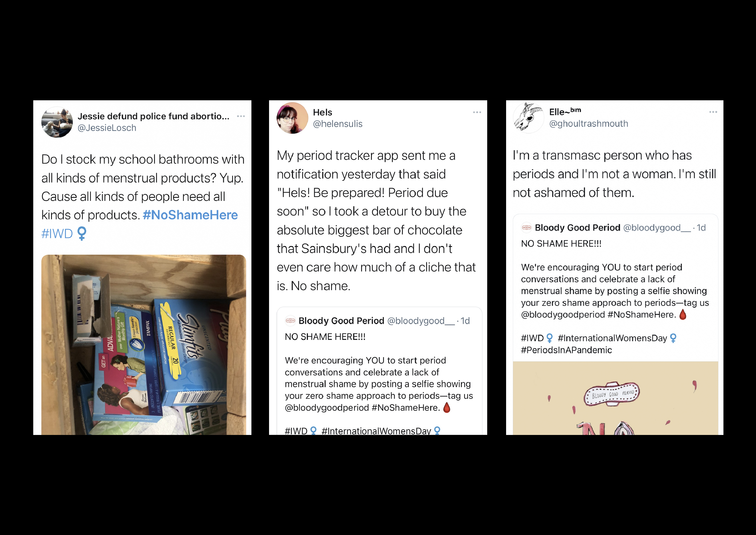Open the @ghoultrashmouth handle
The width and height of the screenshot is (756, 535).
pos(589,123)
